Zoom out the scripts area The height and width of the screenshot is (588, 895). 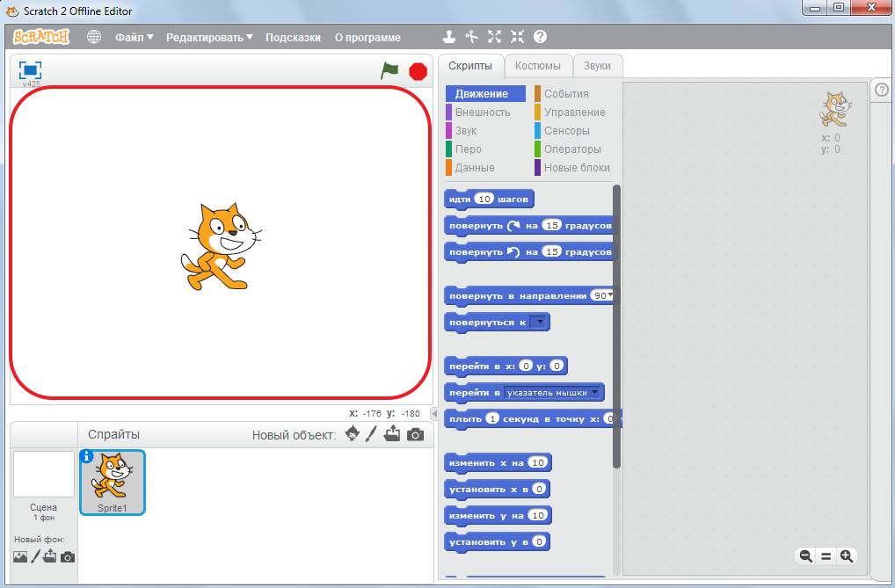coord(806,556)
